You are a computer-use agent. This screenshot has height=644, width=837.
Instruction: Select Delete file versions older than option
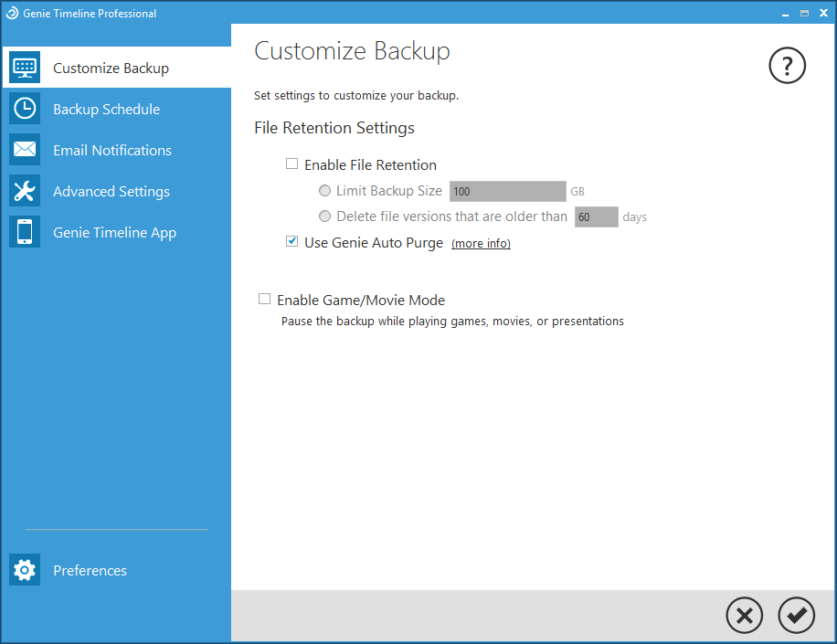click(x=324, y=216)
